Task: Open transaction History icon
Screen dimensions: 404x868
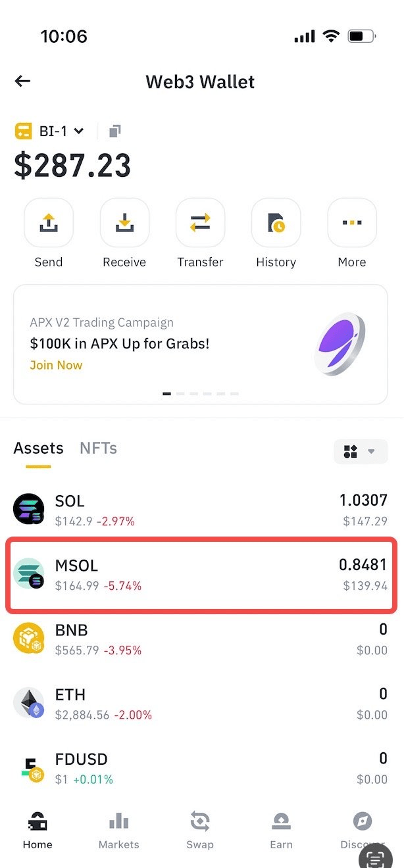Action: pos(276,223)
